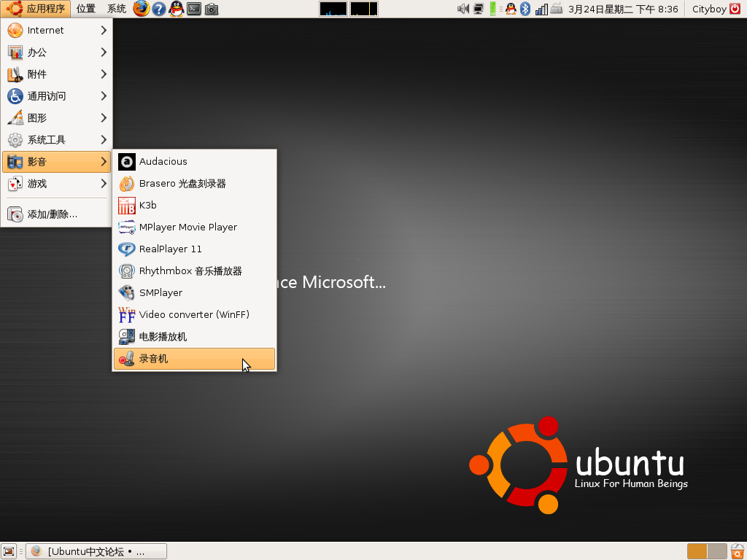Launch RealPlayer 11
The image size is (747, 560).
tap(194, 249)
